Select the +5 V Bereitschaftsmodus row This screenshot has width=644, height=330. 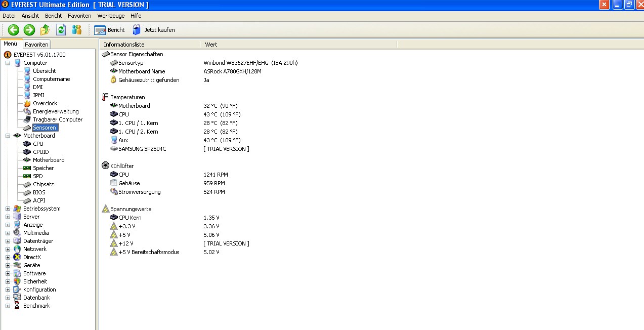click(x=165, y=252)
